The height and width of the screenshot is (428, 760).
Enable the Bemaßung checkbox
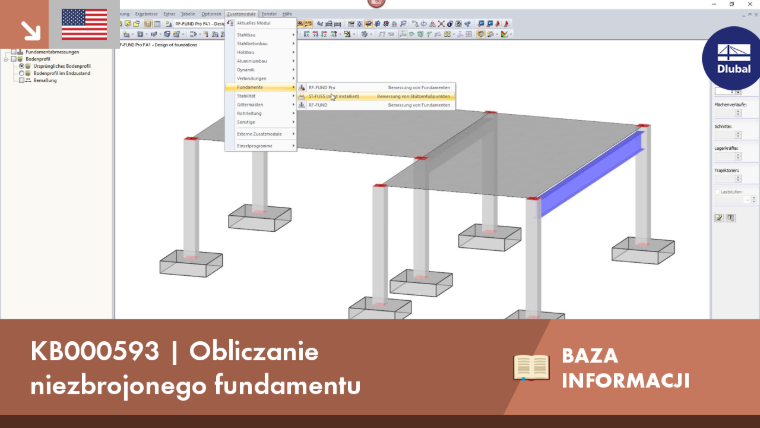(21, 80)
